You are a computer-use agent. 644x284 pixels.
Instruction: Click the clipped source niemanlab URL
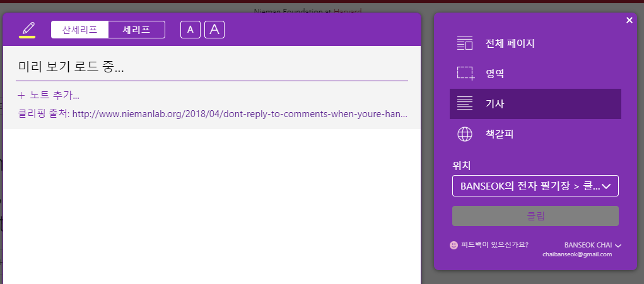pyautogui.click(x=240, y=113)
